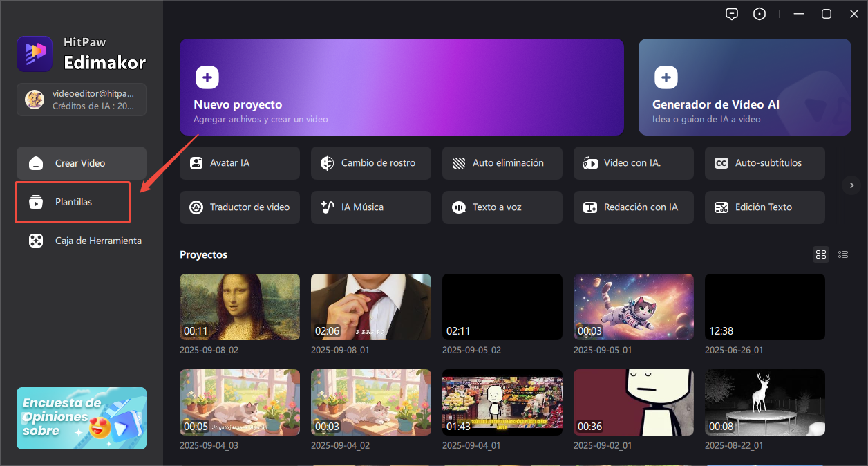Launch Auto eliminación
The image size is (868, 466).
click(502, 162)
